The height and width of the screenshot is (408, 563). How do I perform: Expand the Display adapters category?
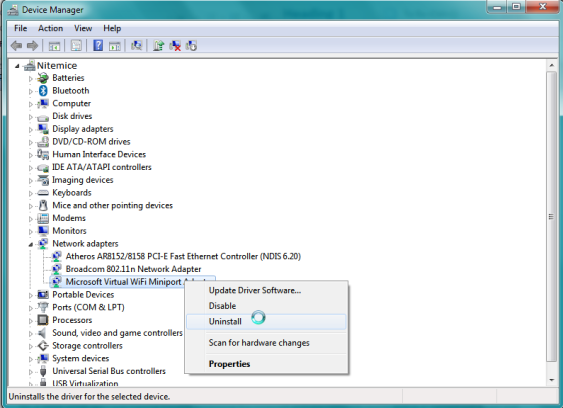click(31, 130)
